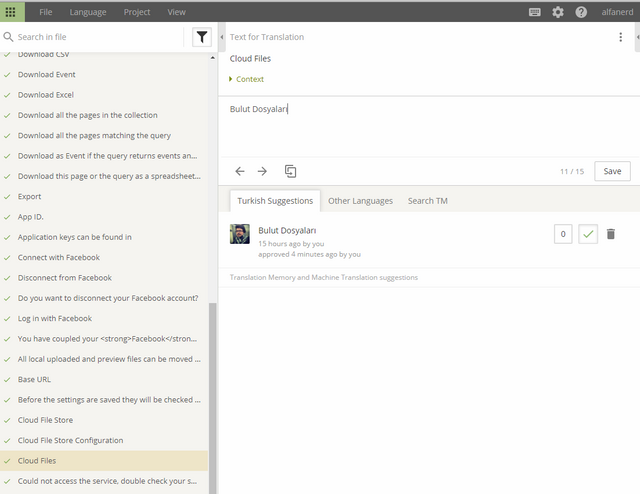The width and height of the screenshot is (640, 494).
Task: Select 'Download as Event if the query' string
Action: pos(104,156)
